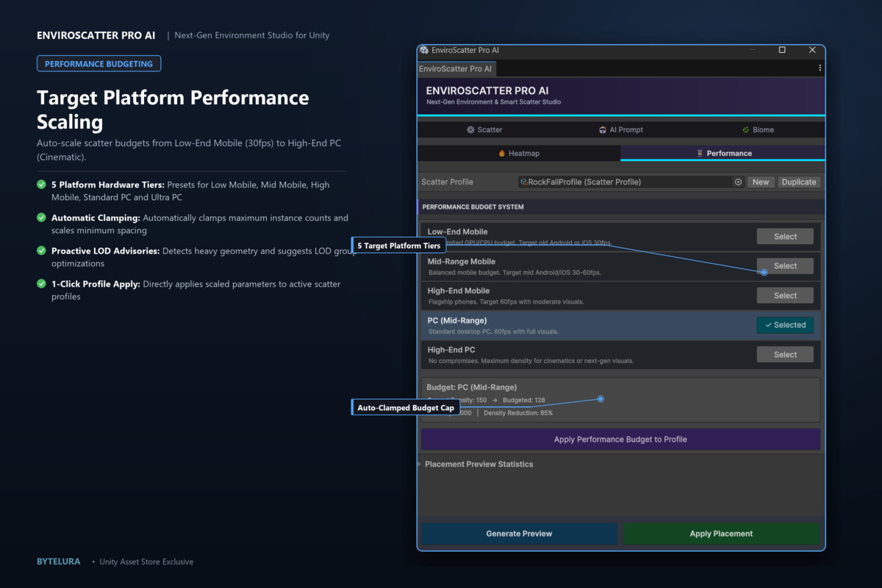Viewport: 882px width, 588px height.
Task: Click the Selected button for PC (Mid-Range)
Action: click(x=785, y=325)
